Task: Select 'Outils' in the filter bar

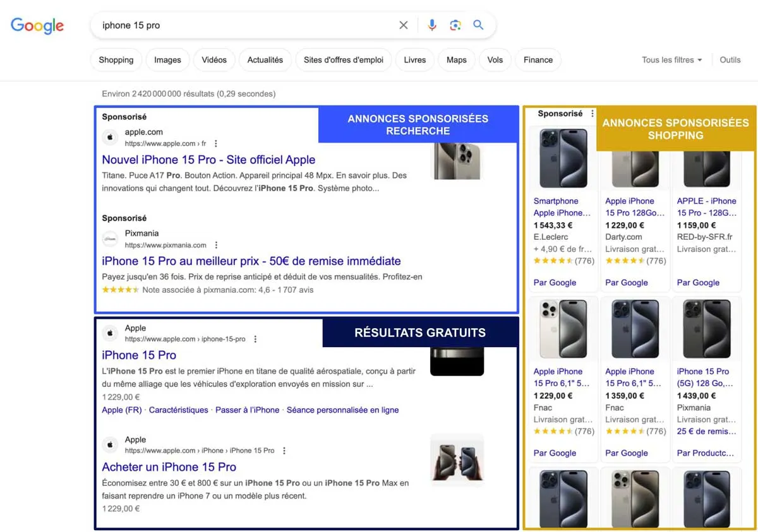Action: (x=730, y=59)
